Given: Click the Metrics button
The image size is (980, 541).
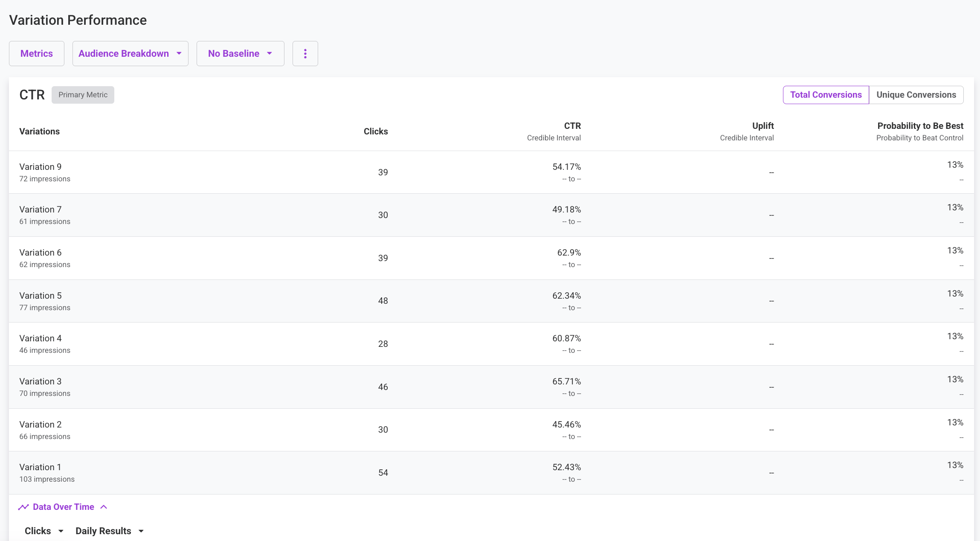Looking at the screenshot, I should [37, 53].
